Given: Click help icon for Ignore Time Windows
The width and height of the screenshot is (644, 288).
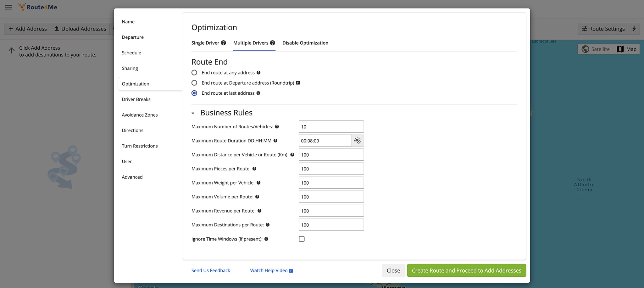Looking at the screenshot, I should [x=266, y=239].
